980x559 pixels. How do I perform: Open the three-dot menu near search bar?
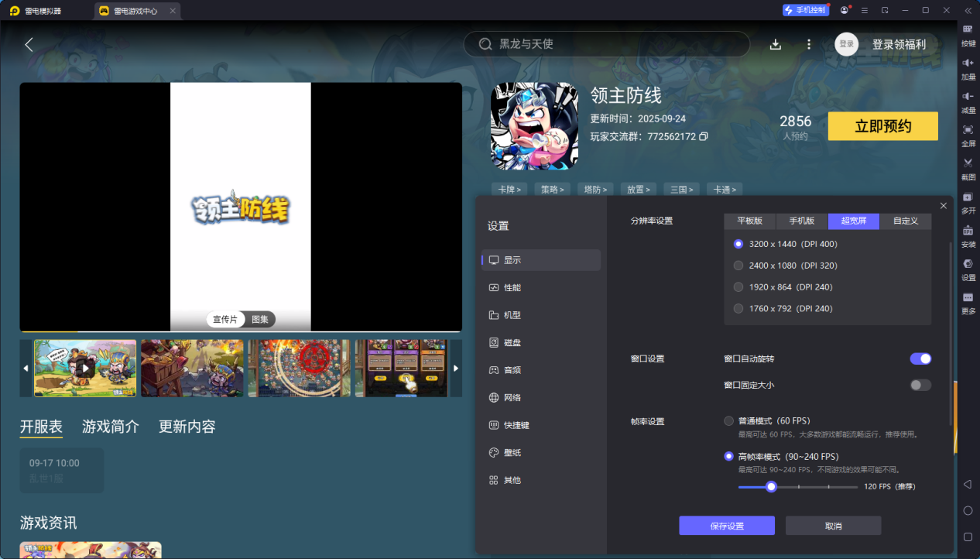pos(808,44)
